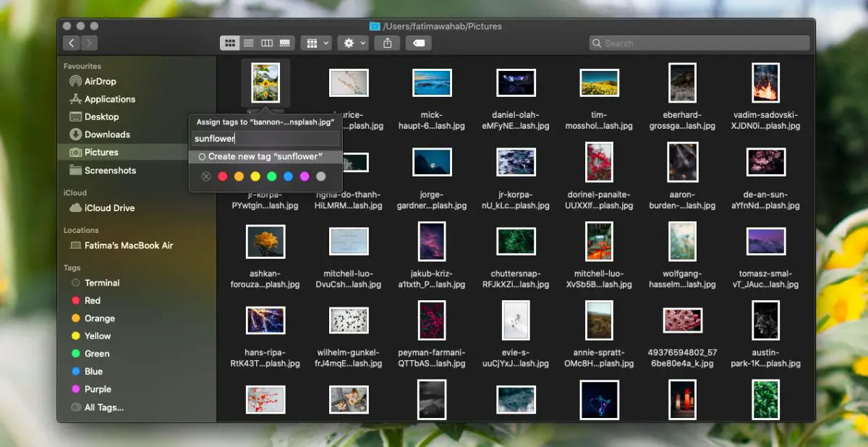Select the jorge-gardner image thumbnail

433,162
